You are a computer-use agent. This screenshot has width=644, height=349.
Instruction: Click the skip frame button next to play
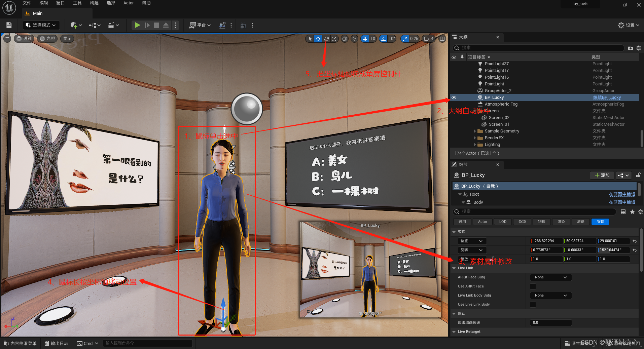(147, 25)
